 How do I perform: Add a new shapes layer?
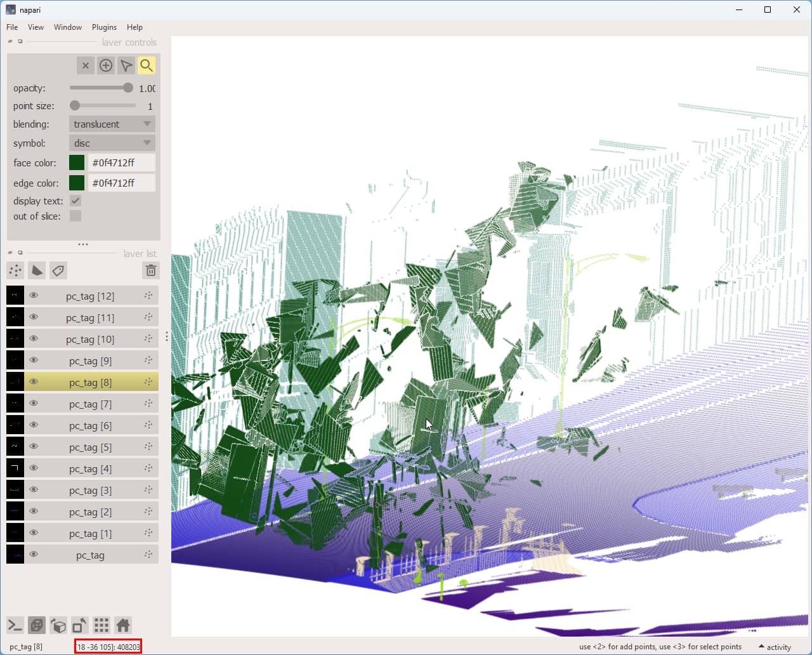click(x=36, y=270)
